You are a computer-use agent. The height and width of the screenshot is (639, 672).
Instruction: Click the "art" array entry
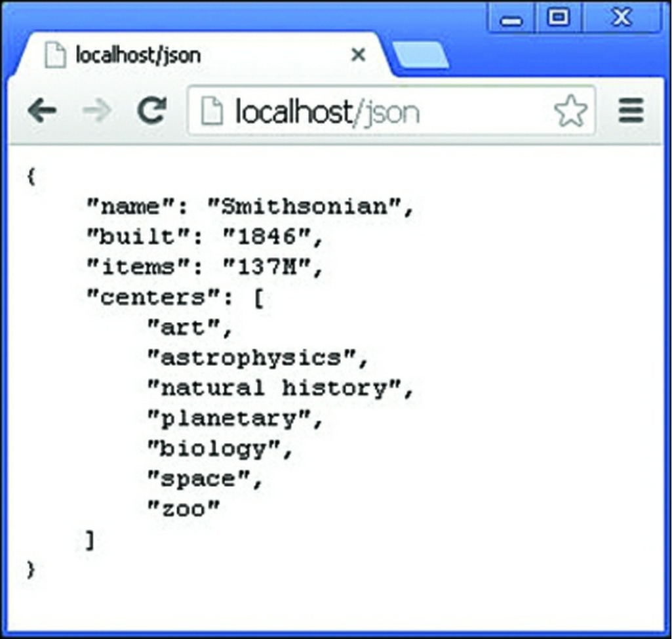pyautogui.click(x=189, y=328)
